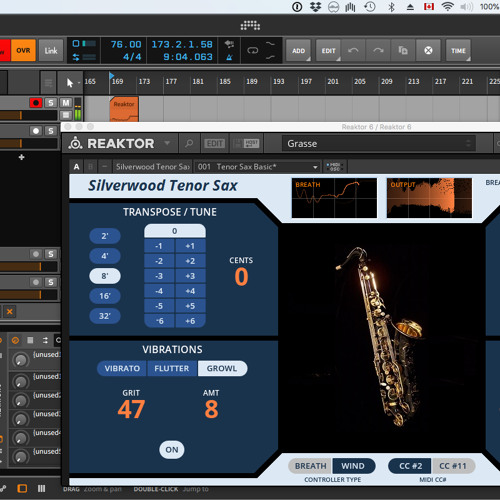The height and width of the screenshot is (500, 500).
Task: Switch to the FLUTTER tab
Action: [172, 368]
